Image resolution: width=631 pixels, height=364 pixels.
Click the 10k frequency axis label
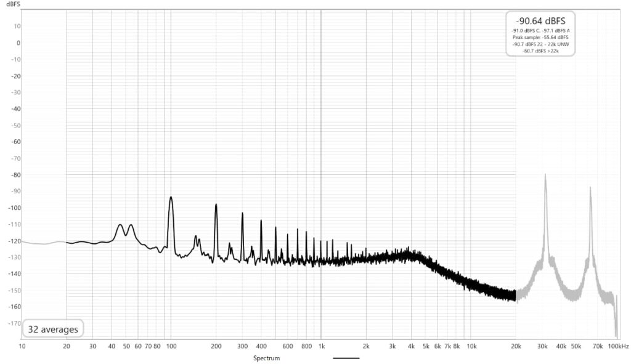[471, 348]
